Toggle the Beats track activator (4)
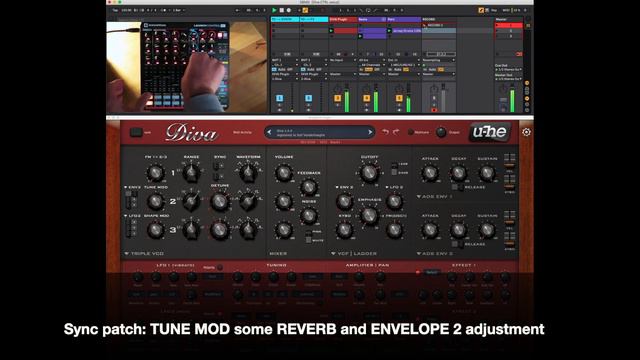Viewport: 640px width, 360px height. point(367,98)
